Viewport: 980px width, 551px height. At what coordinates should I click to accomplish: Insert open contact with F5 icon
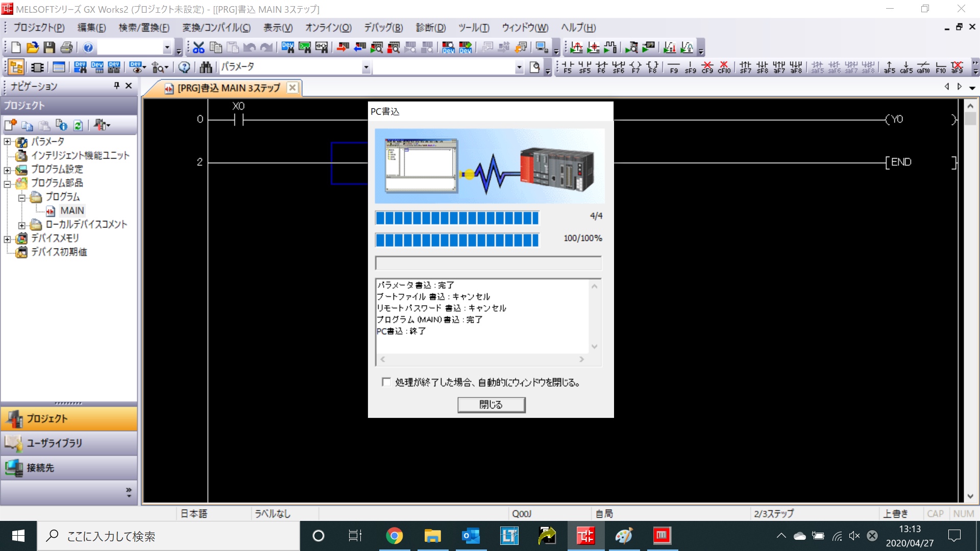coord(568,67)
